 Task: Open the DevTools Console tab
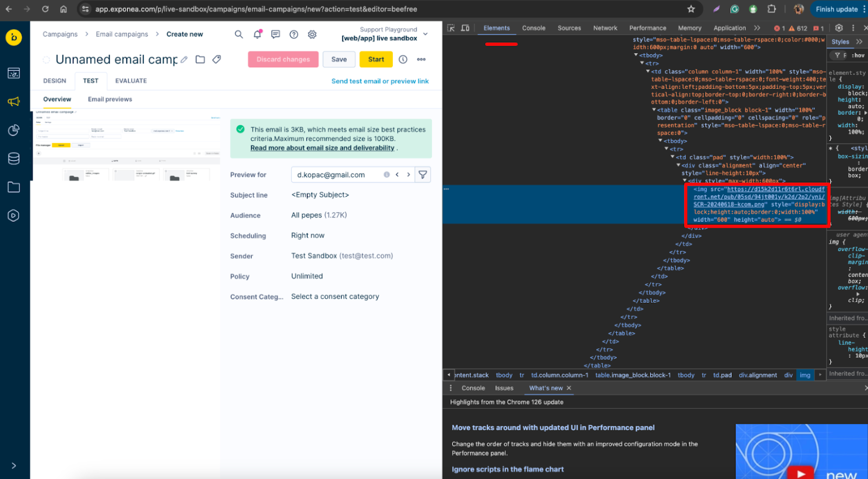point(534,28)
